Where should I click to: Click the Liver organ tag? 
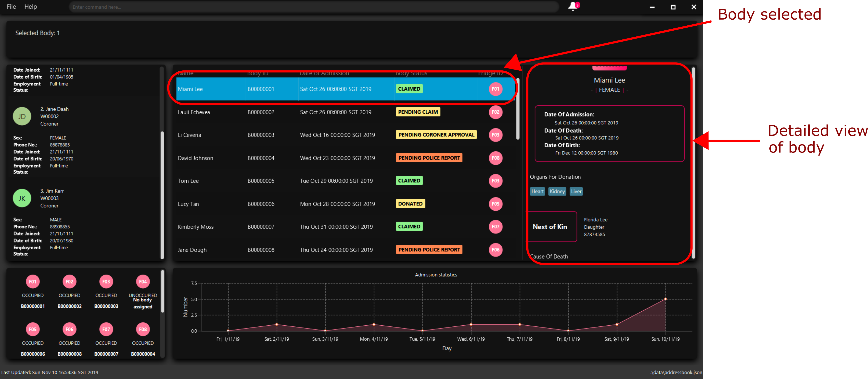(x=576, y=191)
